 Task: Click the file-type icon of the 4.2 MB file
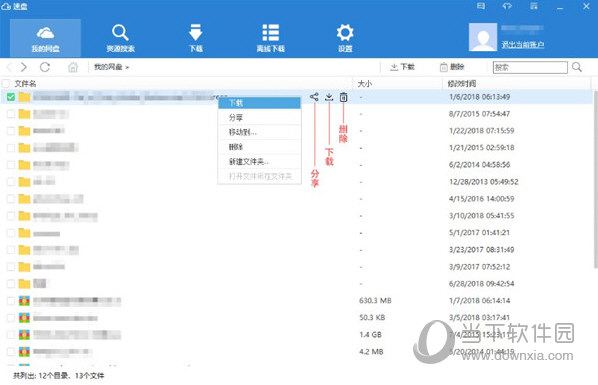(x=24, y=352)
